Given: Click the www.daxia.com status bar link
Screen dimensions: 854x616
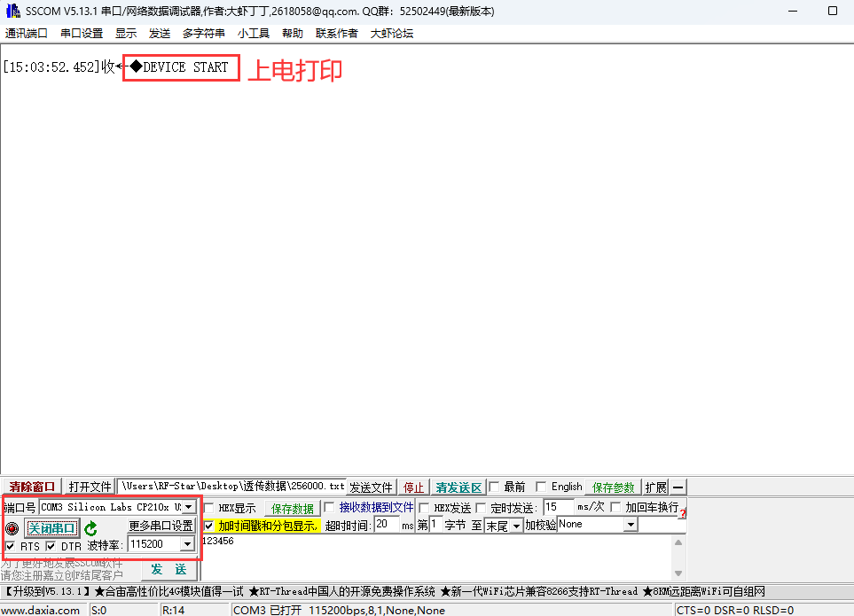Looking at the screenshot, I should [x=41, y=610].
